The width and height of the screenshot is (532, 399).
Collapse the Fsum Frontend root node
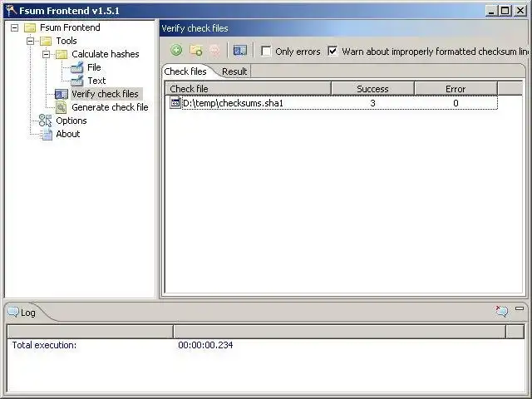coord(15,27)
